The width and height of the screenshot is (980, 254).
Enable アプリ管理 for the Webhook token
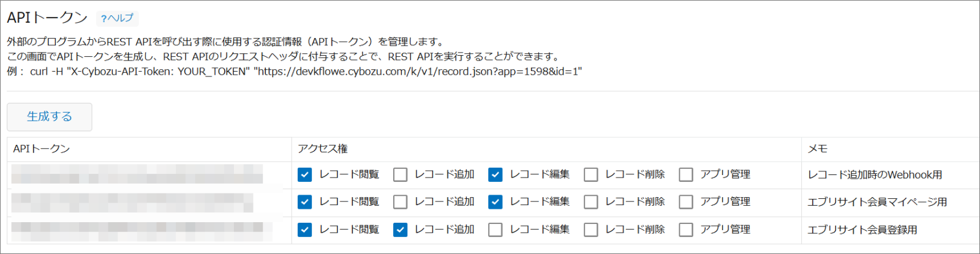coord(686,174)
